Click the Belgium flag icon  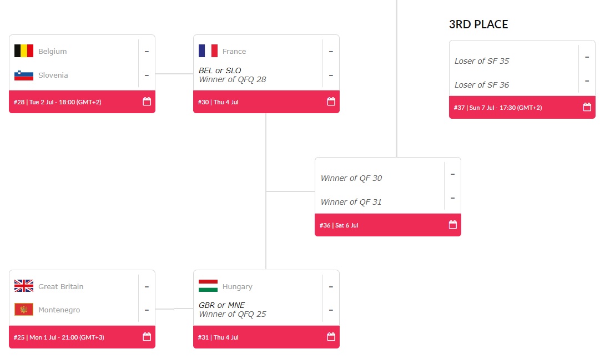tap(24, 51)
